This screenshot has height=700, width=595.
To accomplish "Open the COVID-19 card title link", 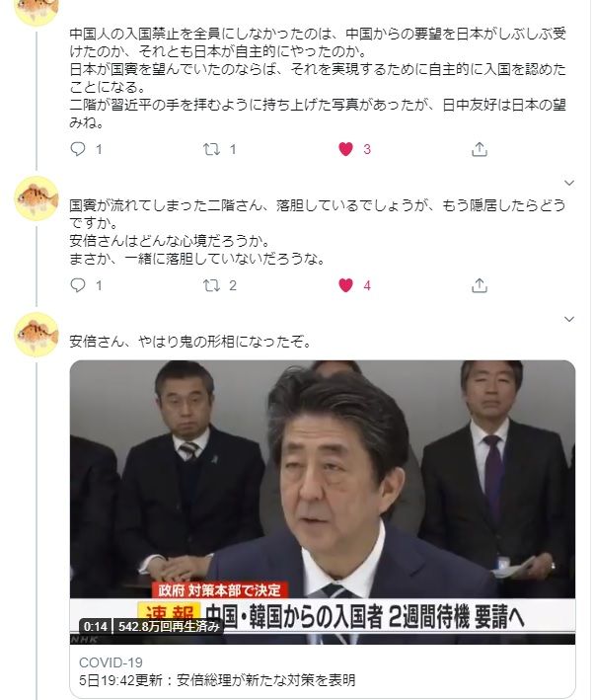I will (x=111, y=662).
